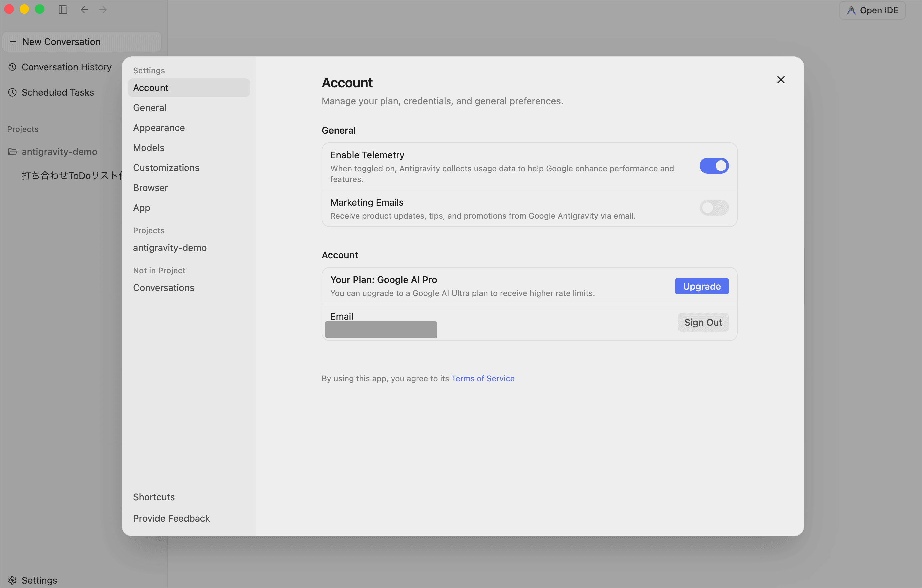Open Conversation History in main sidebar
Image resolution: width=922 pixels, height=588 pixels.
(x=66, y=67)
